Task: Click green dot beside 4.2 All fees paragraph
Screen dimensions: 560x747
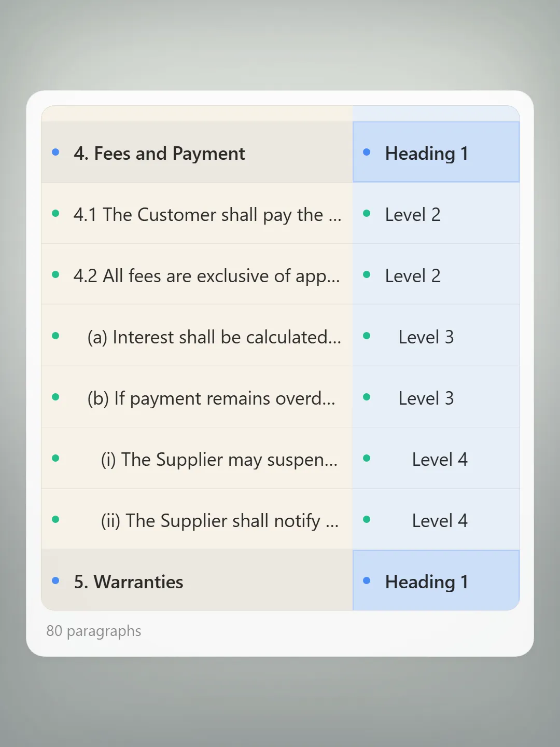Action: pos(55,274)
